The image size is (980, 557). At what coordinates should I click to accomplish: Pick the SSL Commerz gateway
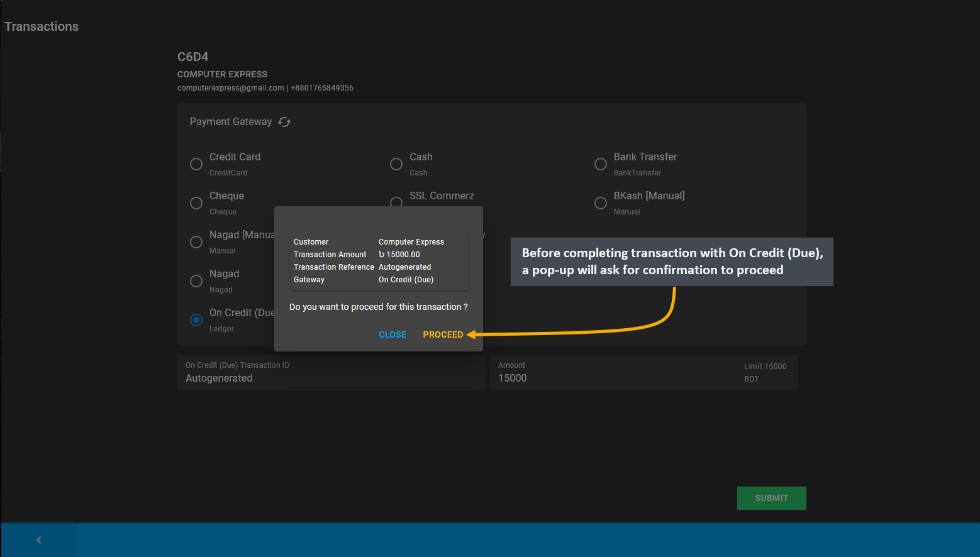[396, 201]
